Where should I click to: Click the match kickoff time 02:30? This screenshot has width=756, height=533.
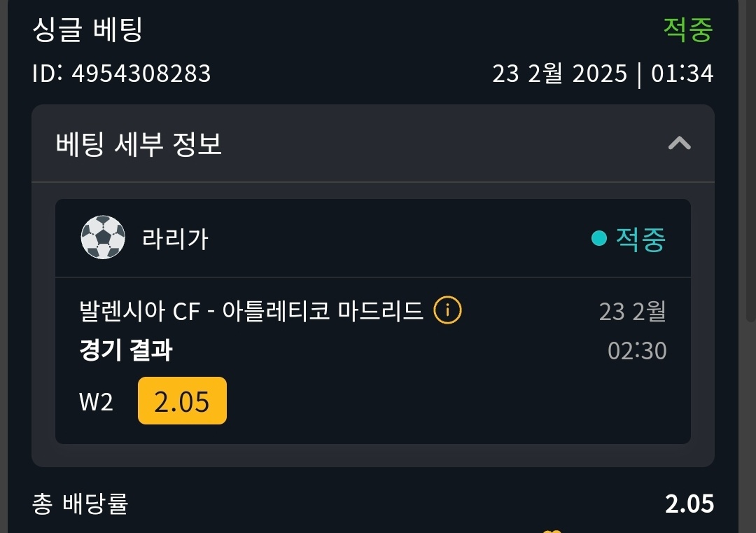(x=637, y=350)
